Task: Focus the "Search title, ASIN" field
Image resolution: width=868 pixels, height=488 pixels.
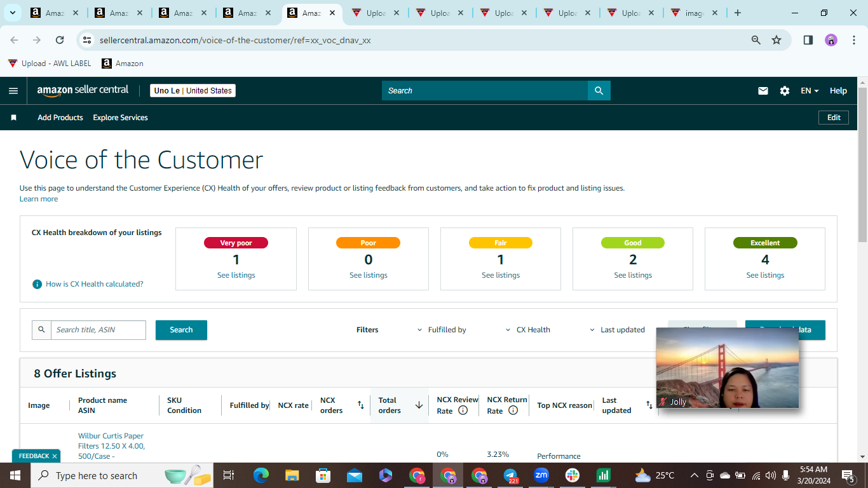Action: tap(98, 330)
